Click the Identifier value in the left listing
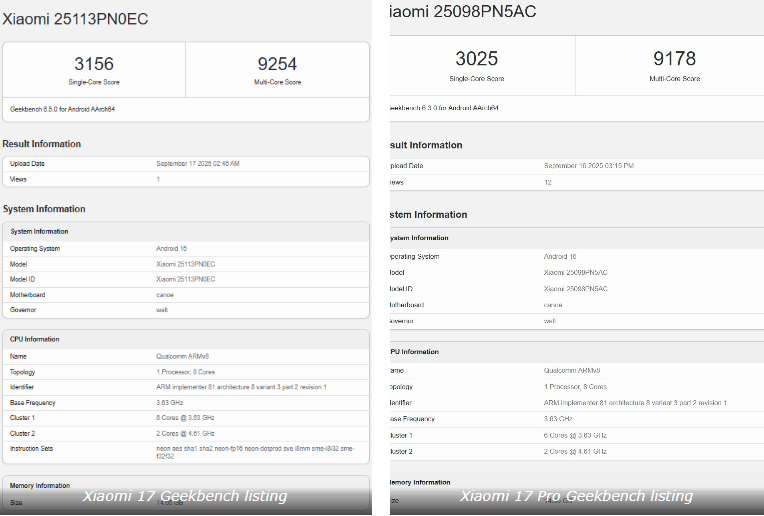The height and width of the screenshot is (516, 764). click(240, 386)
